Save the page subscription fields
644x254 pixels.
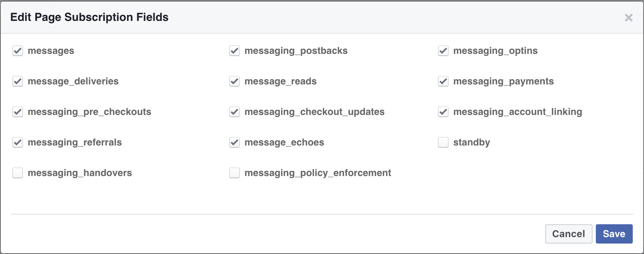(614, 234)
